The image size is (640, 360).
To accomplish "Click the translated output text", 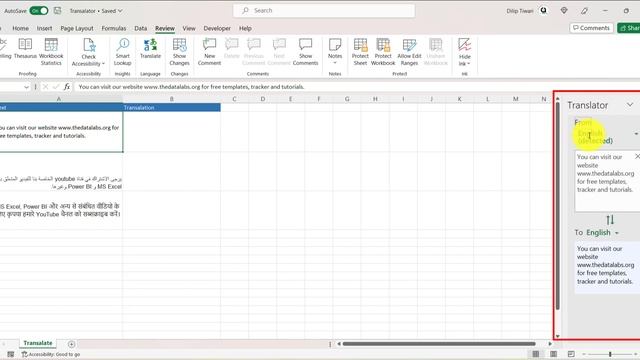I will [x=607, y=265].
